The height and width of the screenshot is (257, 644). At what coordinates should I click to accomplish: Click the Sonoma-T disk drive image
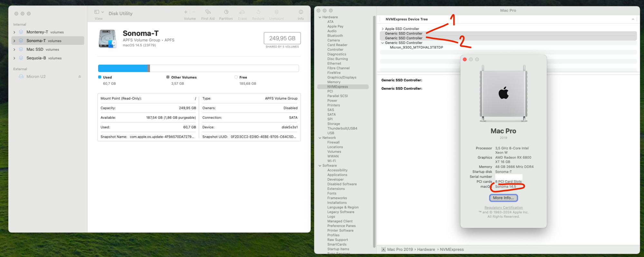108,39
